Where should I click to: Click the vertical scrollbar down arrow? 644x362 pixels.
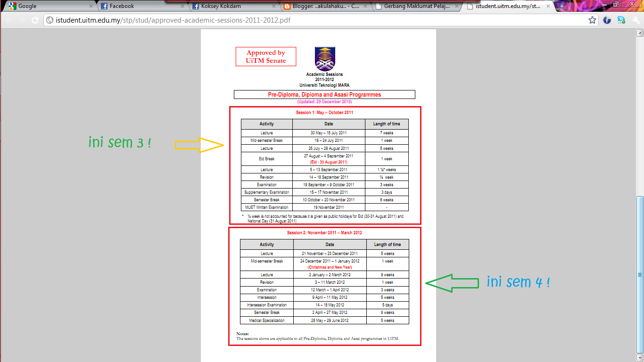(640, 358)
